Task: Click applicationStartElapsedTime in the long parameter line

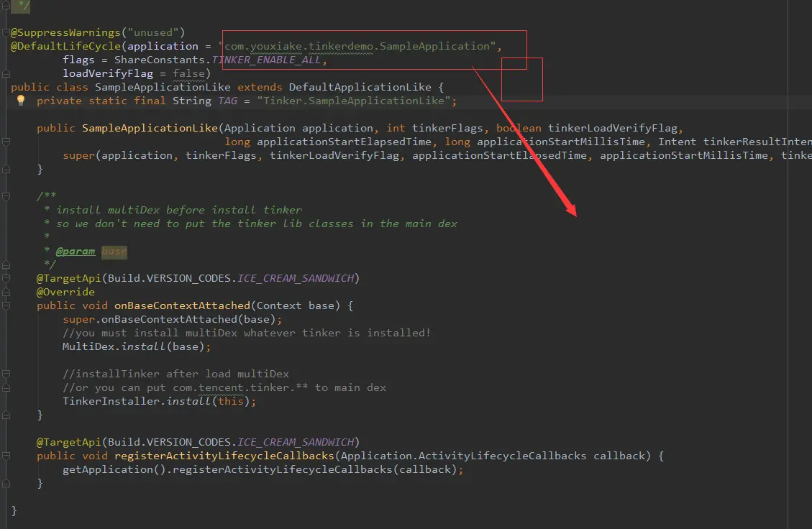Action: pos(344,142)
